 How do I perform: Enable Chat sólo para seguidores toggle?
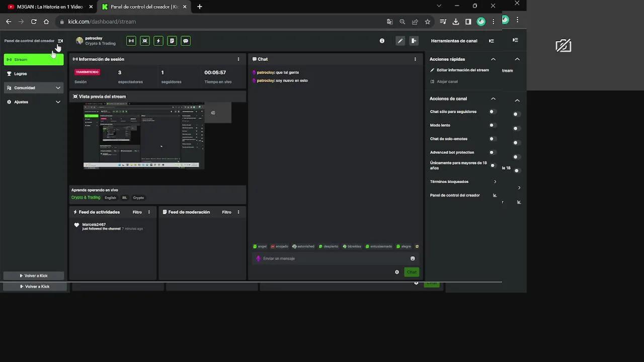pyautogui.click(x=493, y=112)
